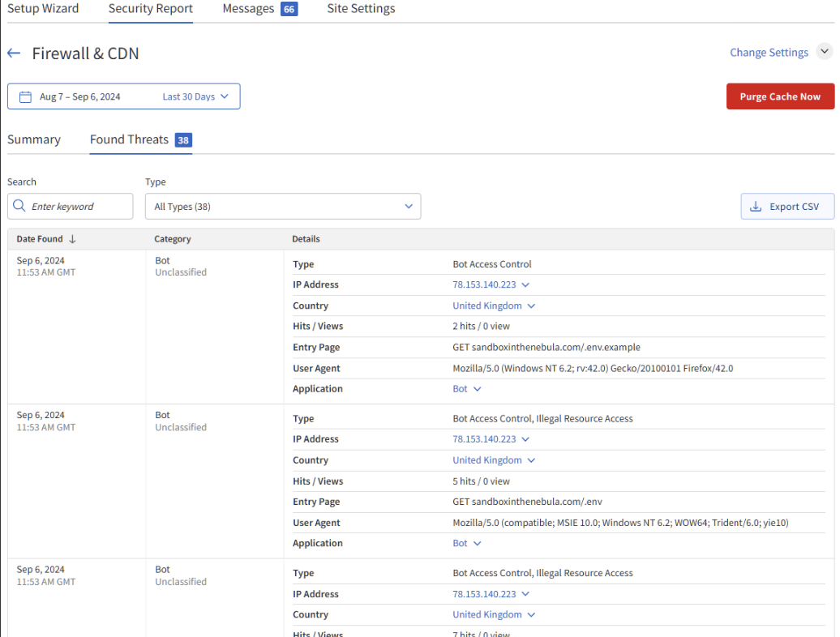Switch to the Summary tab
The image size is (840, 637).
(x=34, y=139)
